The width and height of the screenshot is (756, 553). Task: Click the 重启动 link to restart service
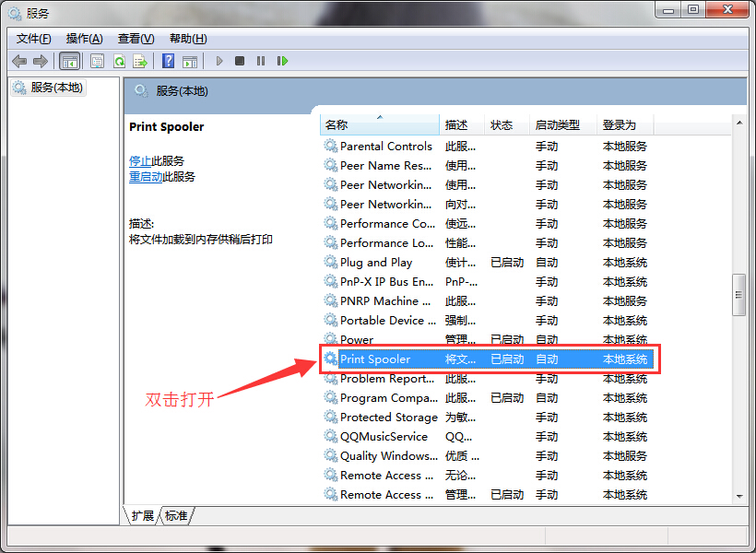point(146,177)
